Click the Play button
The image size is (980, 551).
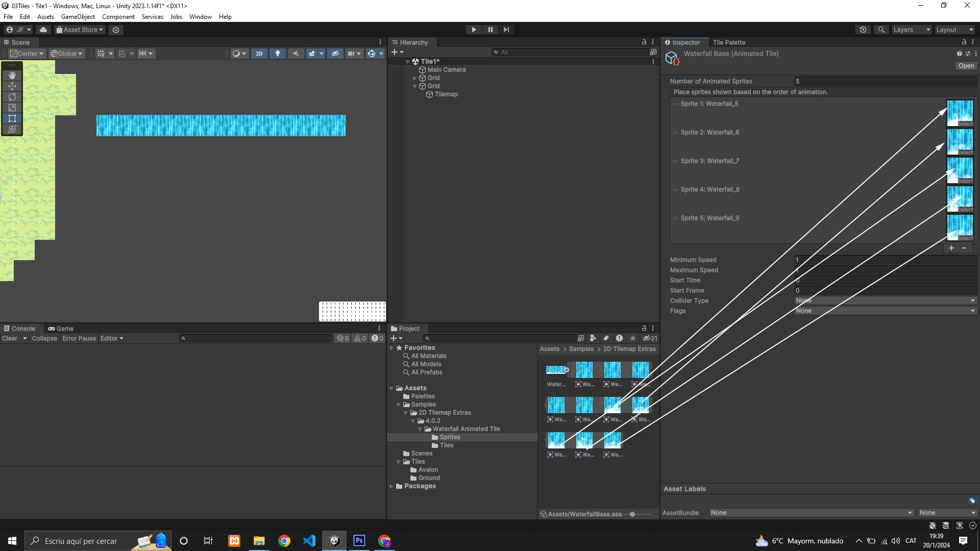pyautogui.click(x=474, y=30)
